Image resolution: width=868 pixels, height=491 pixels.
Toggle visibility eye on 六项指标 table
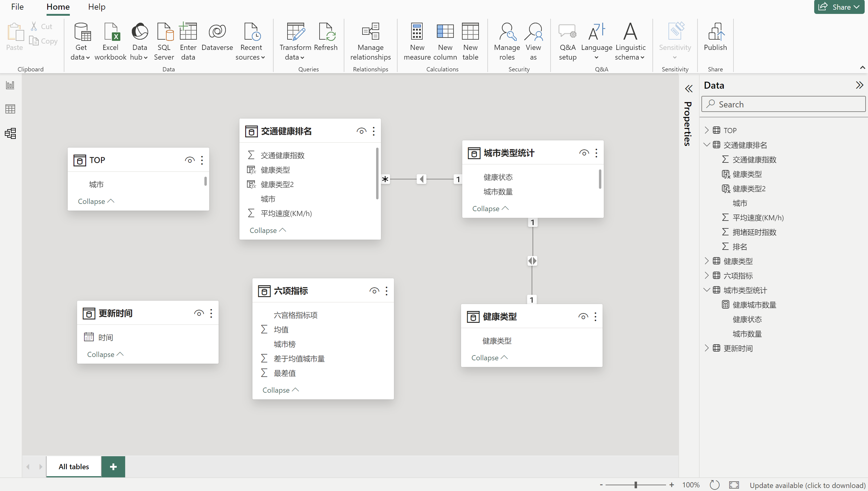[x=374, y=291]
